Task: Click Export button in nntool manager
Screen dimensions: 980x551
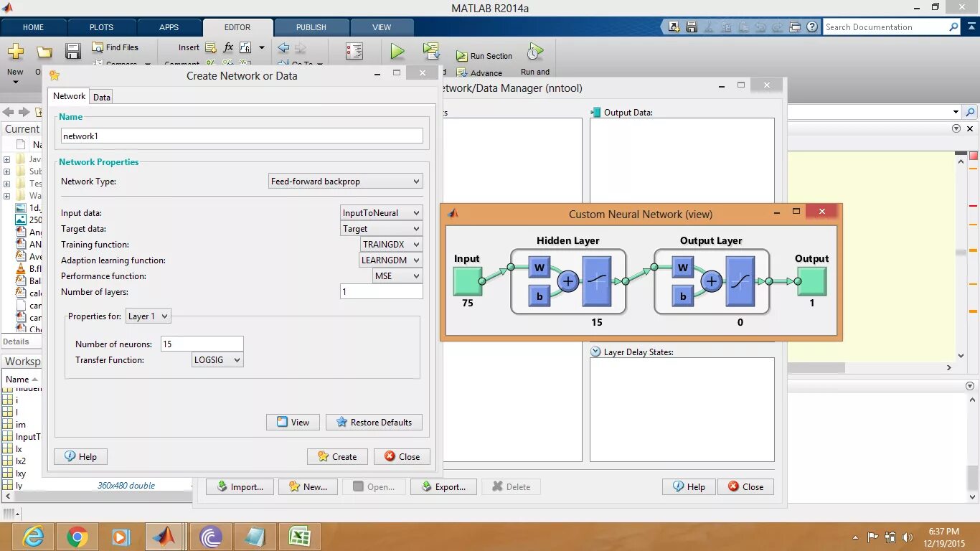Action: tap(443, 486)
